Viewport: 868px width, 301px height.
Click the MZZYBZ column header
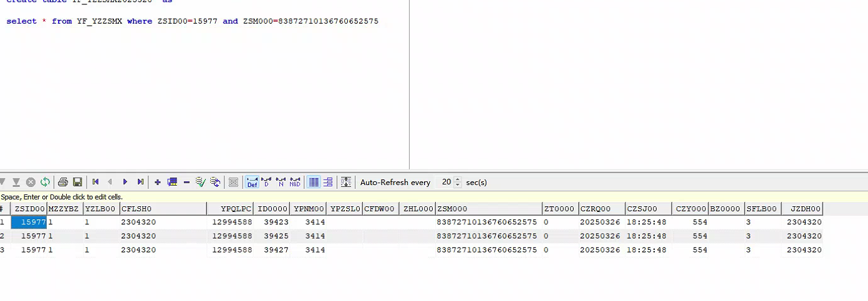[65, 209]
